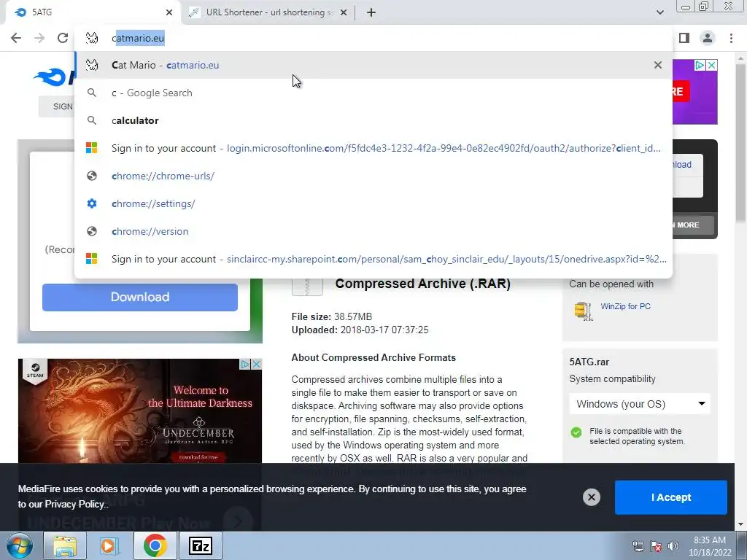This screenshot has width=747, height=560.
Task: Choose the 'c - Google Search' suggestion
Action: (x=373, y=93)
